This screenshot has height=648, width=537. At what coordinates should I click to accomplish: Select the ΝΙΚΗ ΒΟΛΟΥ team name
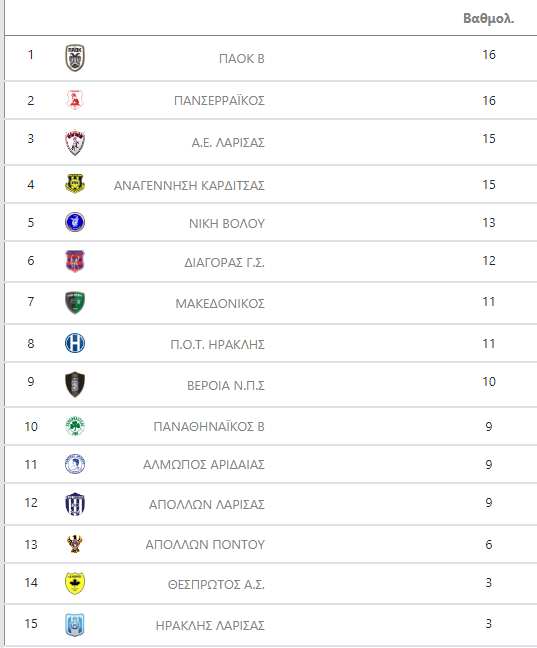pyautogui.click(x=227, y=224)
